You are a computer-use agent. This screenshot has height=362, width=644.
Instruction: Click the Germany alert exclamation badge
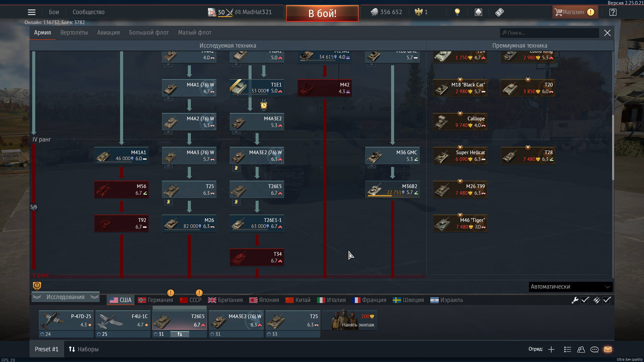point(170,293)
